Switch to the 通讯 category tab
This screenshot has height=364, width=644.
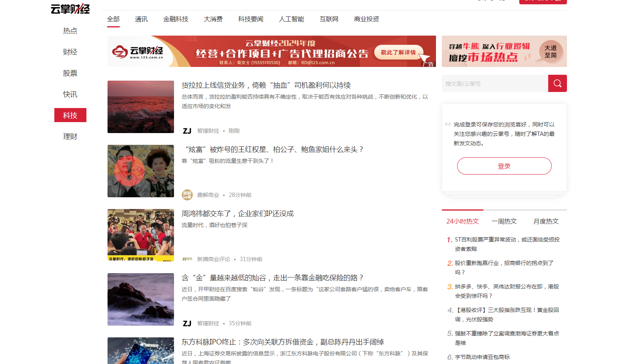point(142,19)
